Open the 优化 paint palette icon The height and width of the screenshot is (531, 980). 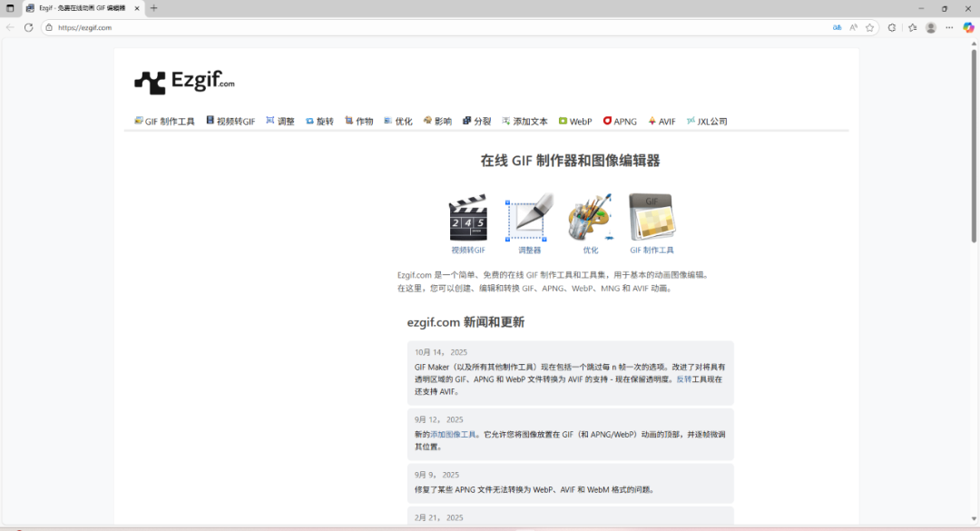(x=591, y=218)
